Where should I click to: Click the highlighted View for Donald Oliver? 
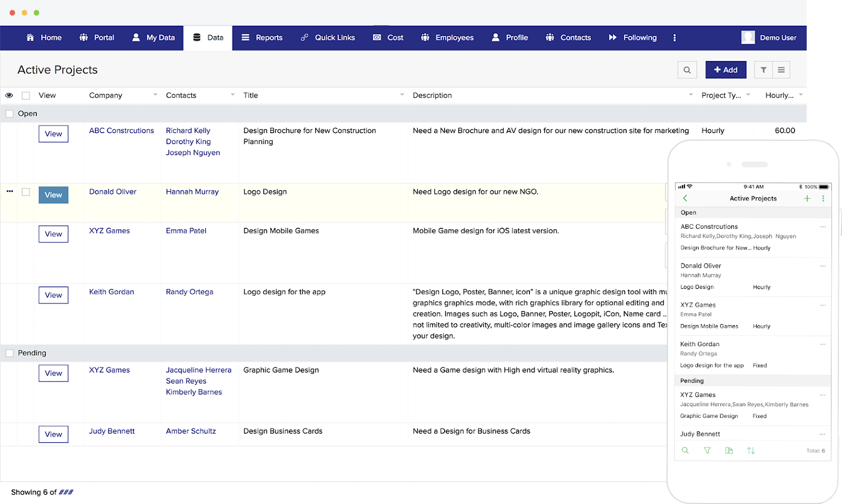pos(53,195)
